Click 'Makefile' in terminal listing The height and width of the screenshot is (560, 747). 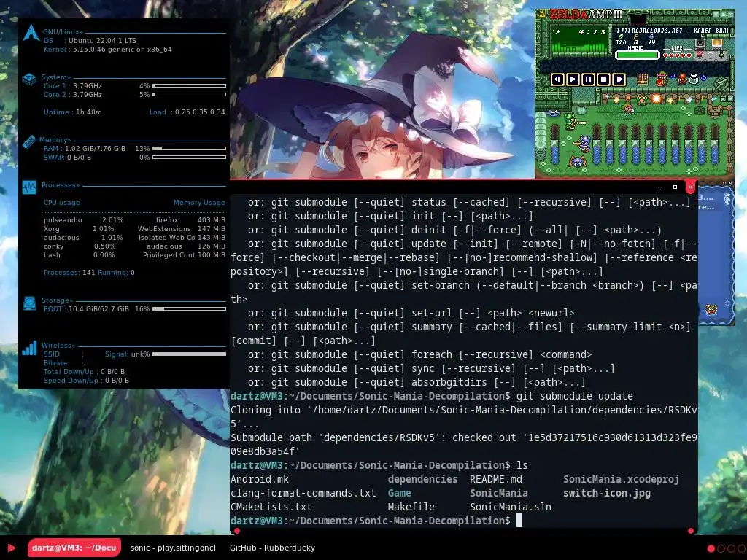[411, 507]
